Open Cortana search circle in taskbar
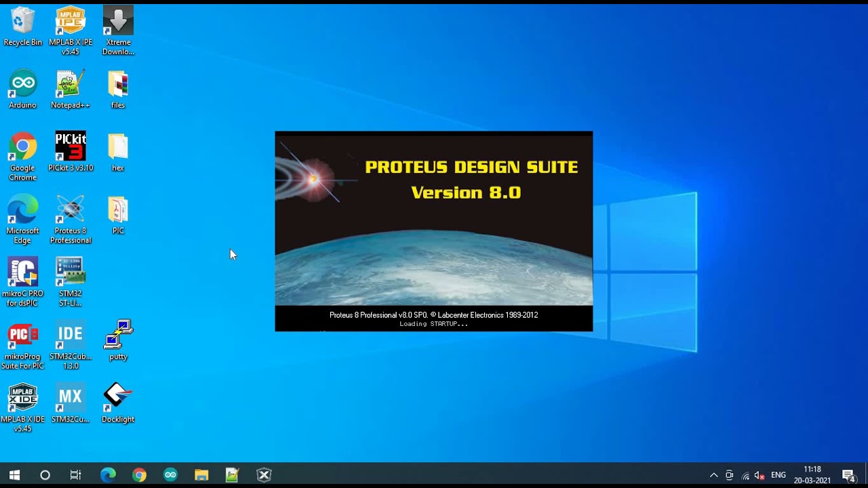The image size is (868, 488). [x=45, y=475]
